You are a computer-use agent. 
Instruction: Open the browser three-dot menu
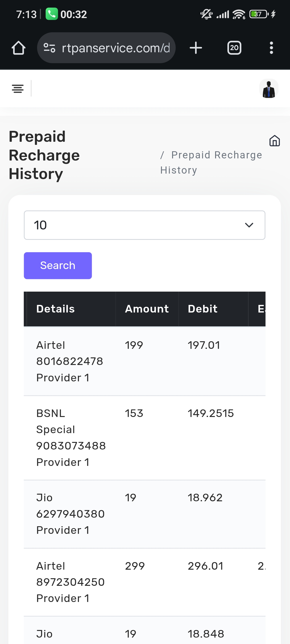(x=271, y=48)
